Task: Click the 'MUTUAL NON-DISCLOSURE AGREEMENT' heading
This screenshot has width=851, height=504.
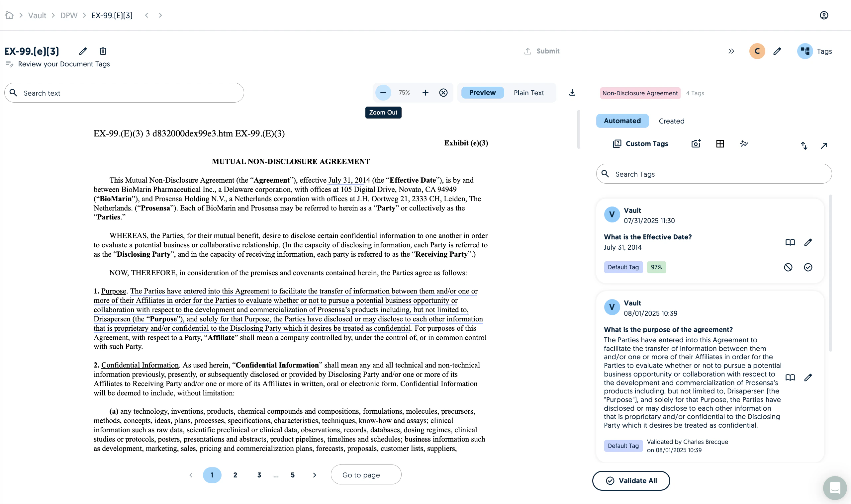Action: 291,162
